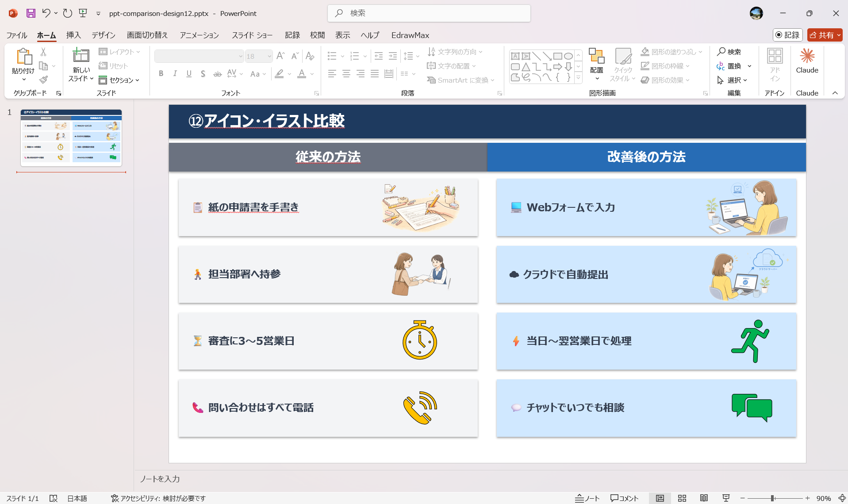Toggle the ノート notes pane button
This screenshot has height=504, width=848.
click(587, 498)
